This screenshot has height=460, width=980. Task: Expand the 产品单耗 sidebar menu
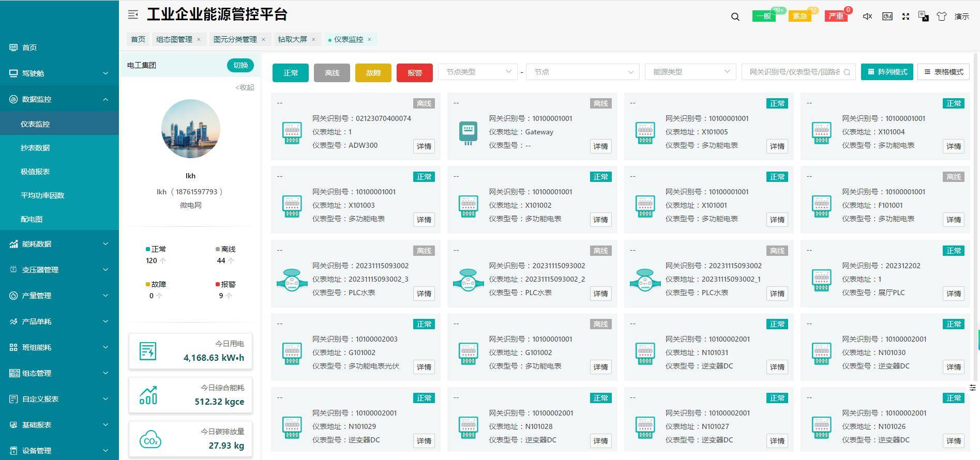(x=59, y=321)
